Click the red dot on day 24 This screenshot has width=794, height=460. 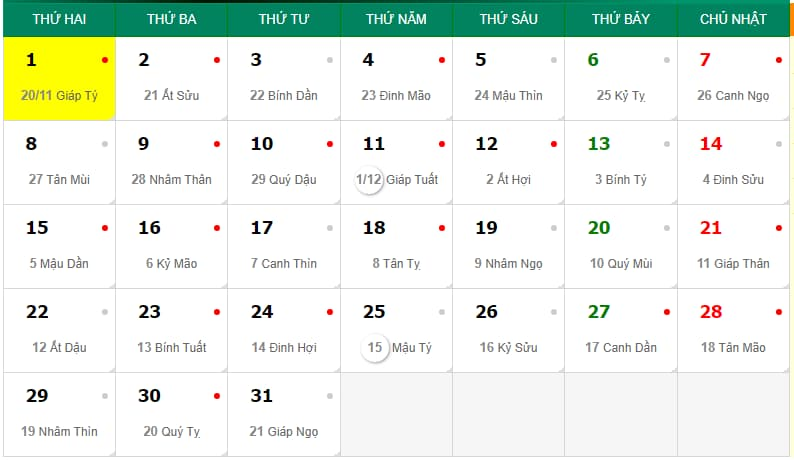[330, 313]
